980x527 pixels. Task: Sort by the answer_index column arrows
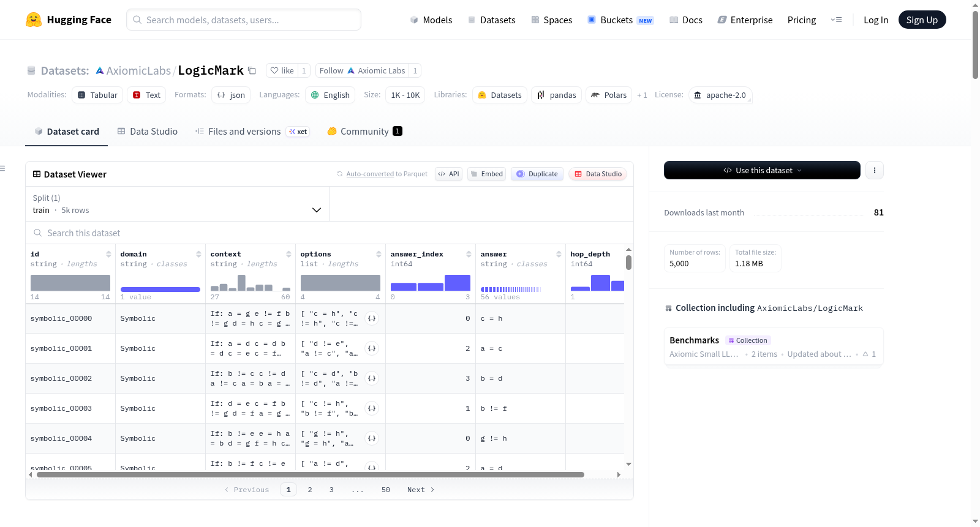pos(469,254)
